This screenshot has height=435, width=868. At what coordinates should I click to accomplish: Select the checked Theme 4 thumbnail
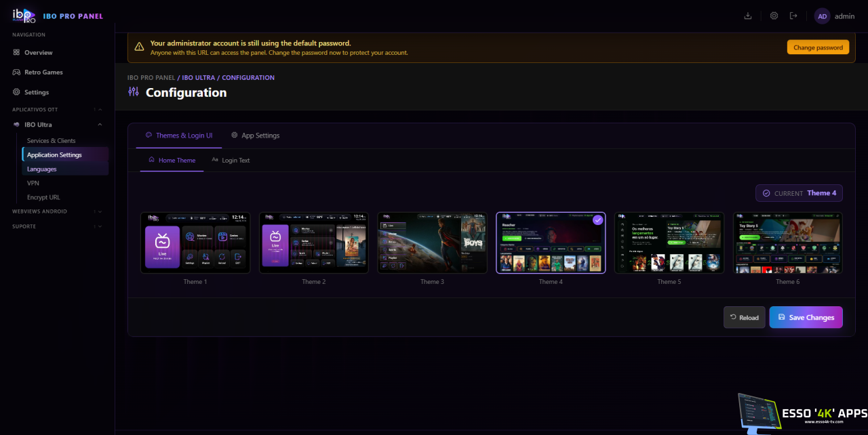pos(551,243)
